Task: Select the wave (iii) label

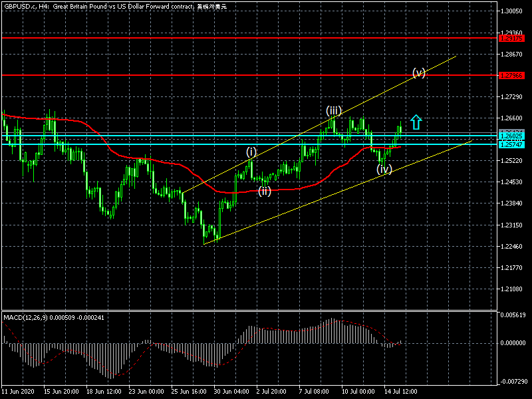Action: [334, 110]
